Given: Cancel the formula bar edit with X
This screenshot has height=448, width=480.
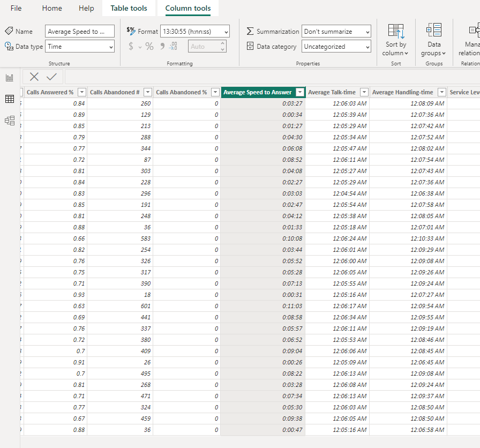Looking at the screenshot, I should point(34,77).
